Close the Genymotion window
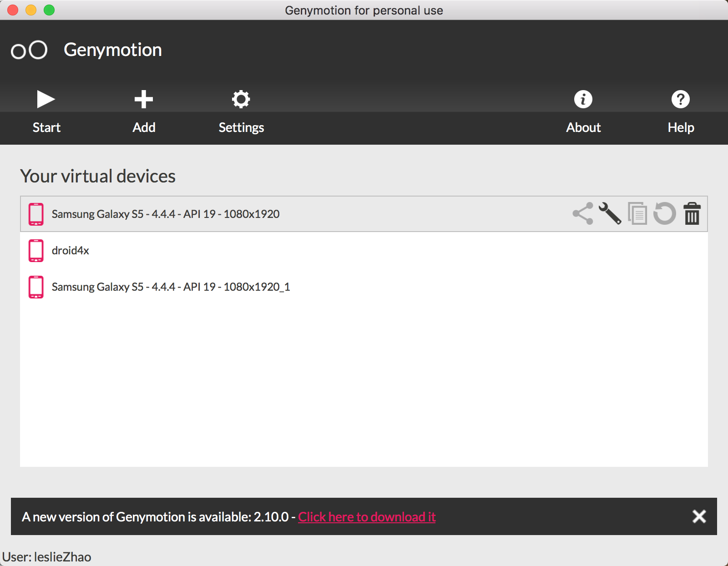 coord(13,10)
